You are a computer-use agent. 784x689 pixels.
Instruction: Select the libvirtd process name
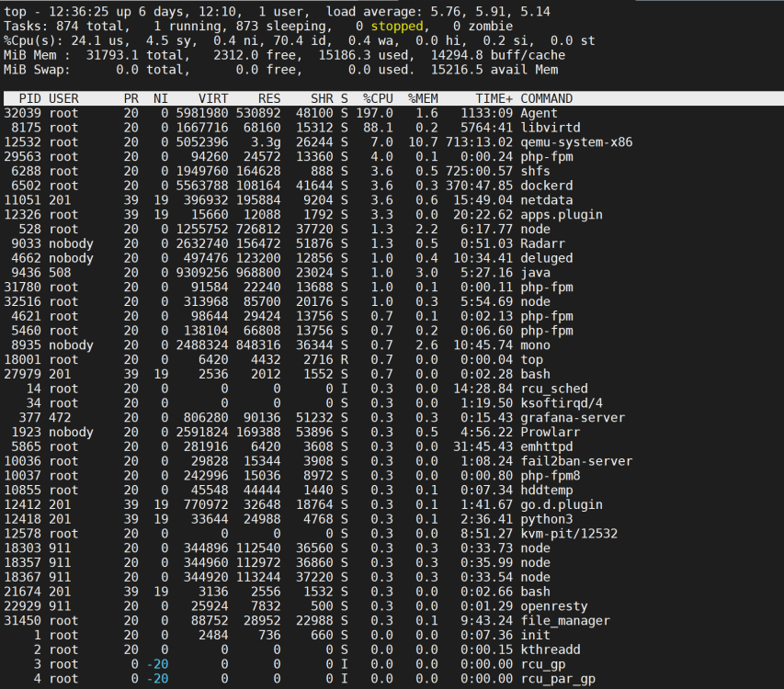(x=551, y=128)
